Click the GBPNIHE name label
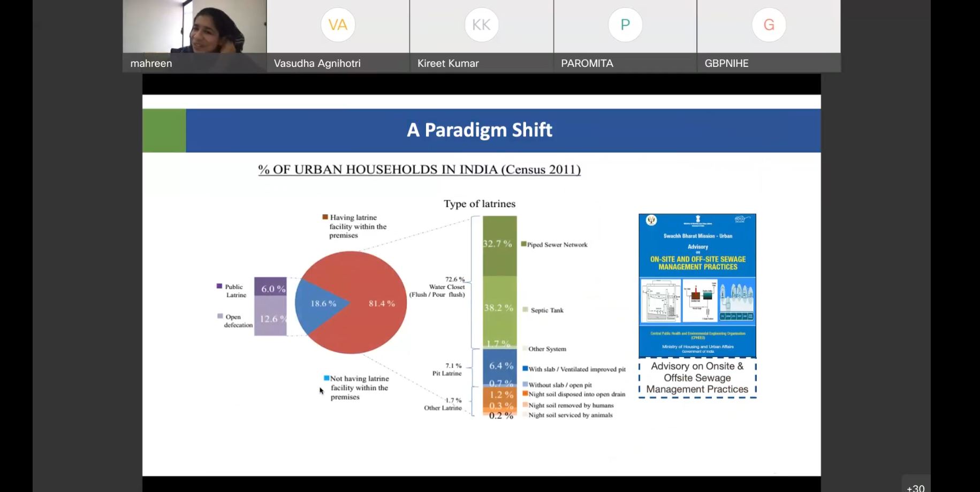 point(726,63)
